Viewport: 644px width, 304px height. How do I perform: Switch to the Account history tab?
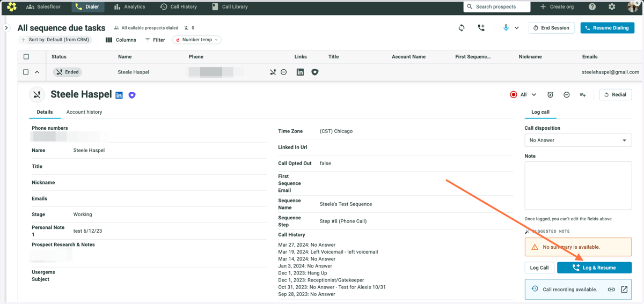(84, 112)
